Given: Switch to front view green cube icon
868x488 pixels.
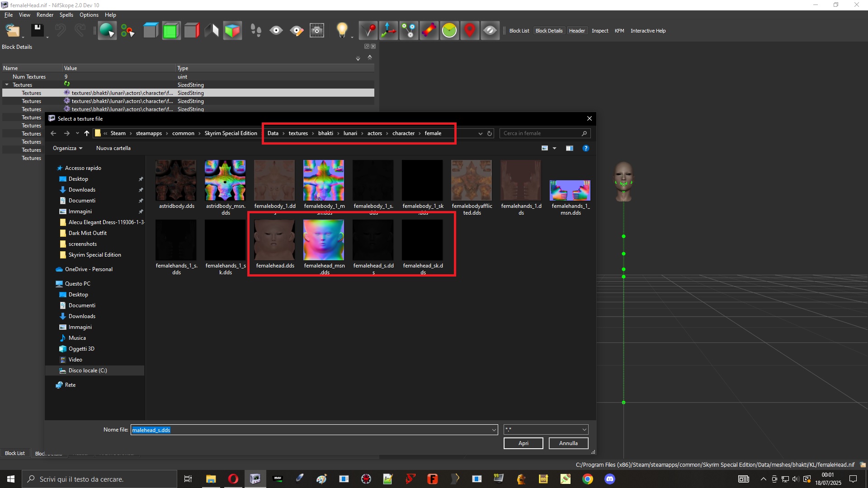Looking at the screenshot, I should click(x=171, y=31).
